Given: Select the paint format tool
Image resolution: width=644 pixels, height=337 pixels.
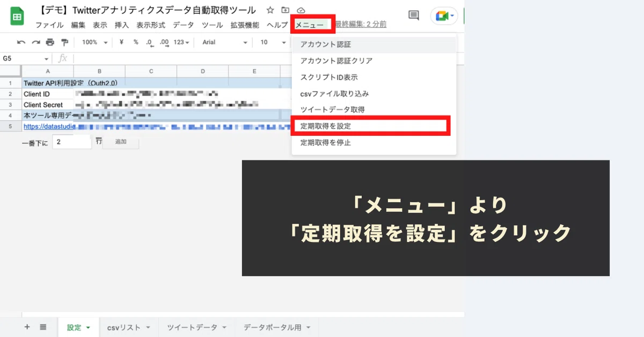Looking at the screenshot, I should point(65,42).
